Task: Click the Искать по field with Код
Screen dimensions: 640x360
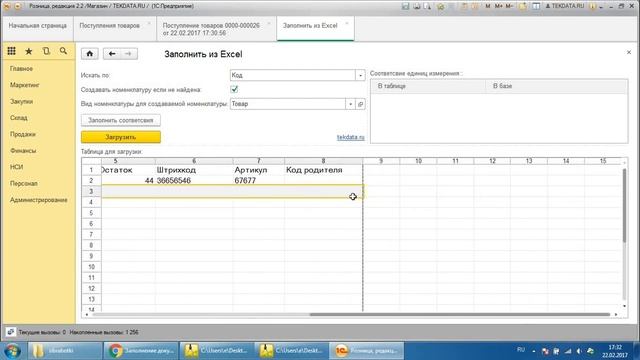Action: point(293,75)
